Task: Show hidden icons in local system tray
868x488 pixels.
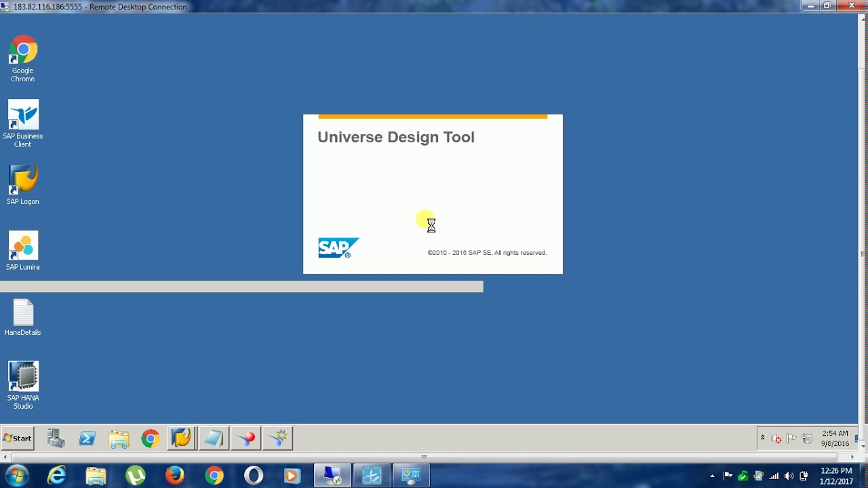Action: 712,476
